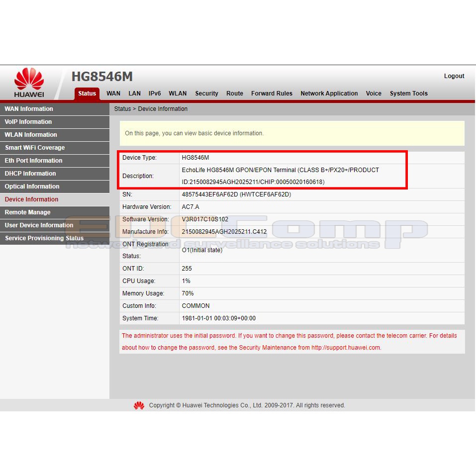Click the Memory Usage label

tap(143, 293)
